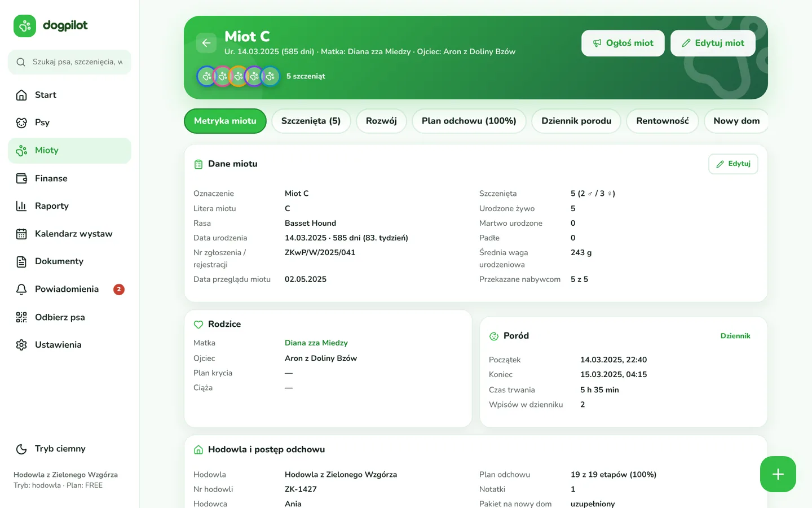Open the Start home menu item
Screen dimensions: 812x508
69,95
